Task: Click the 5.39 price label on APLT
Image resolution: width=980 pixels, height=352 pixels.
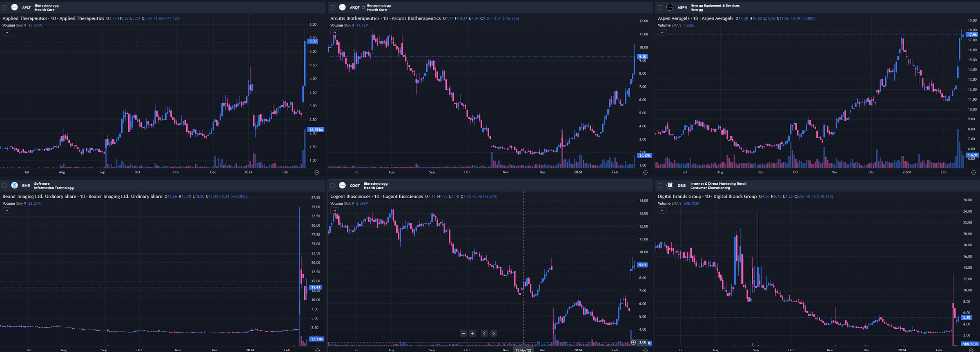Action: (313, 41)
